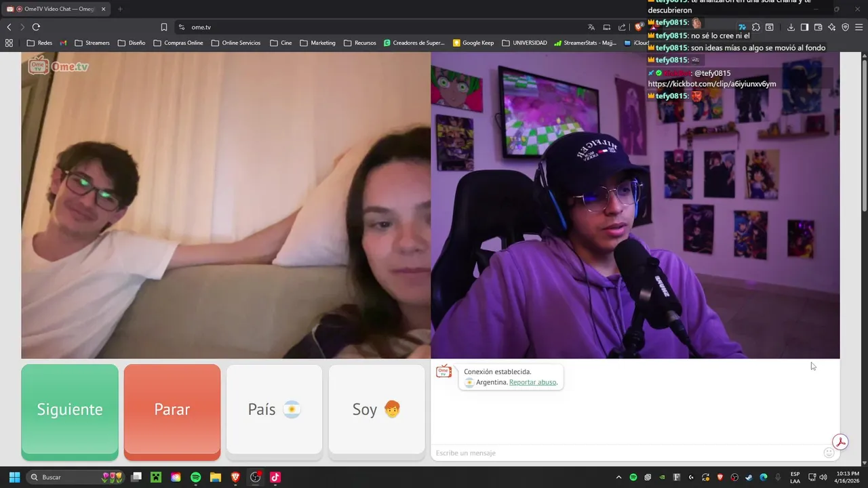
Task: Open the StreamerStats bookmark
Action: point(585,43)
